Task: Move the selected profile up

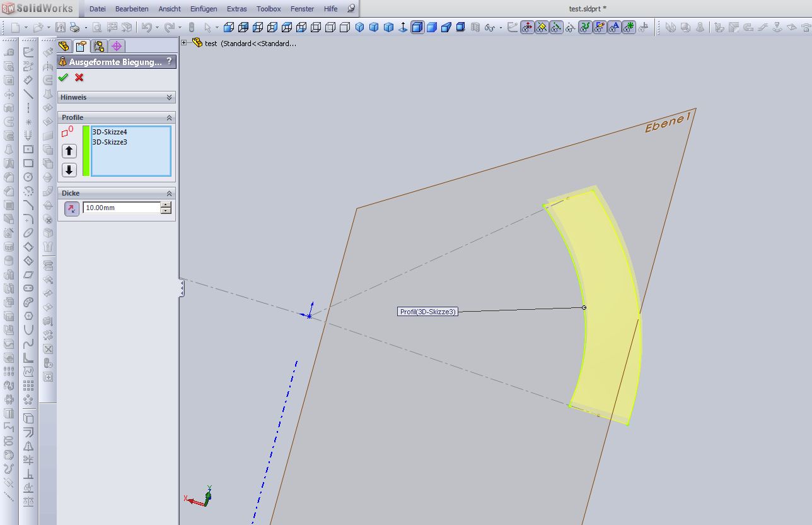Action: 69,151
